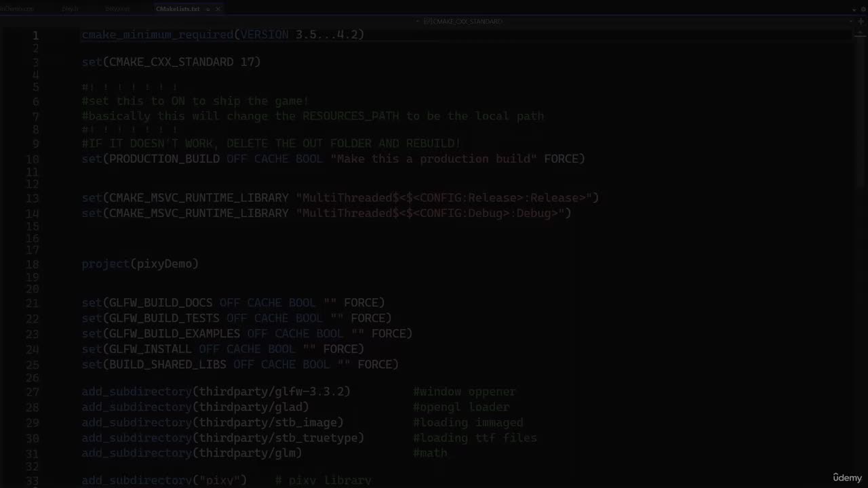Click the gear icon in the tab bar
This screenshot has width=868, height=488.
coord(863,9)
